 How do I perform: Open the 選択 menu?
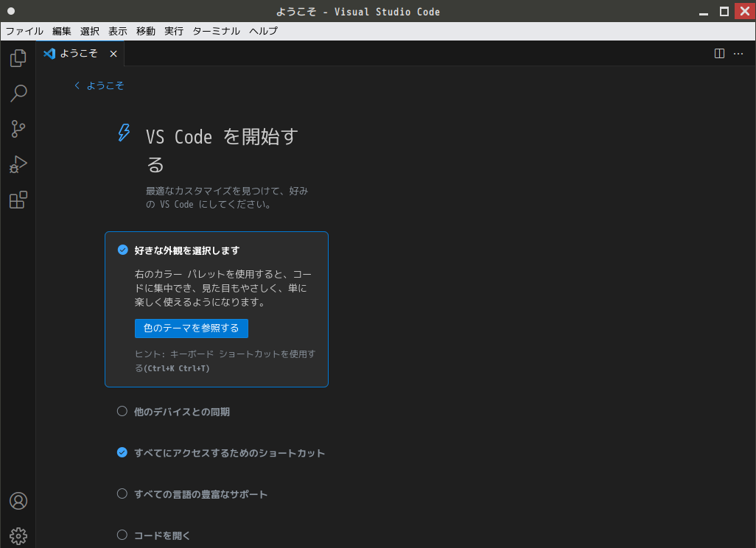pyautogui.click(x=90, y=32)
